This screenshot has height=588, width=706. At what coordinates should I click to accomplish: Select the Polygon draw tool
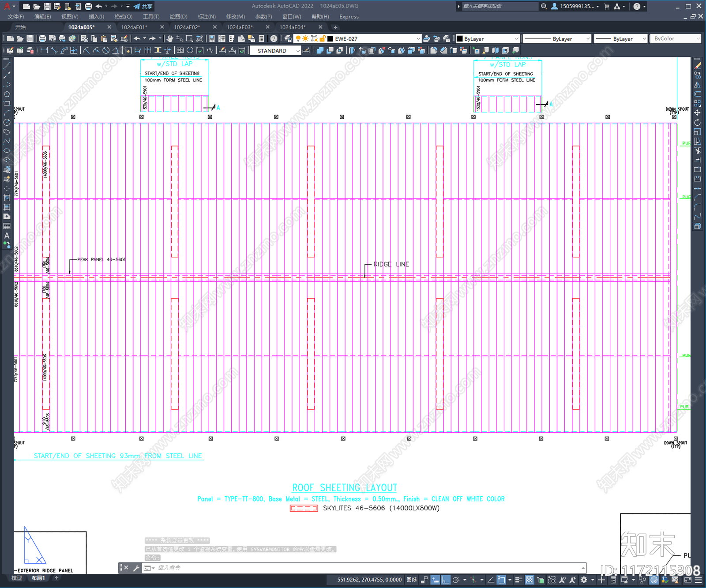(7, 94)
